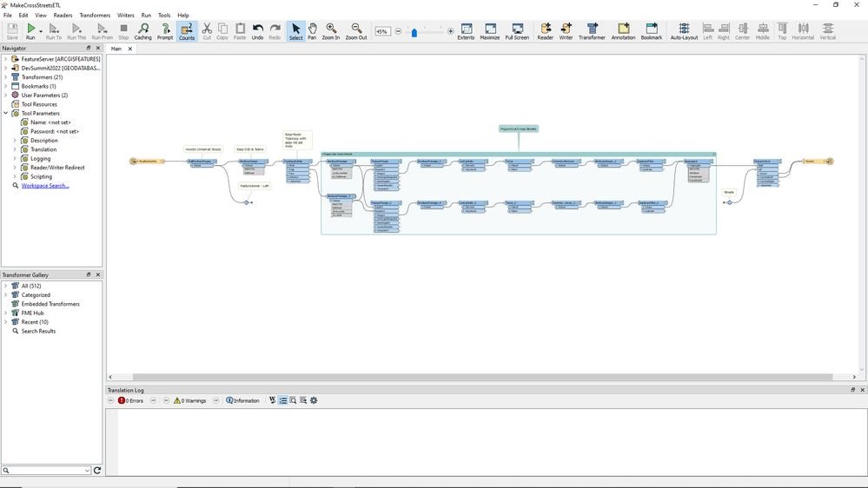Viewport: 868px width, 488px height.
Task: Click the Run To toolbar icon
Action: (x=54, y=31)
